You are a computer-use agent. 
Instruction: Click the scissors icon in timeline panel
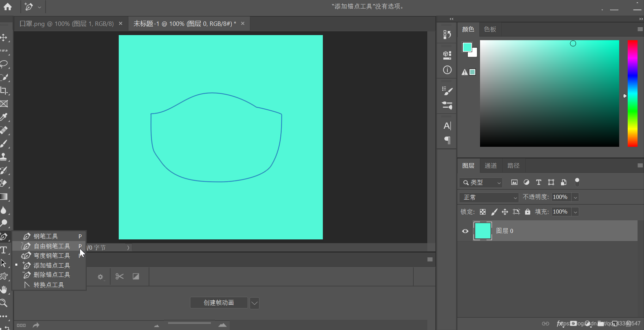click(119, 277)
